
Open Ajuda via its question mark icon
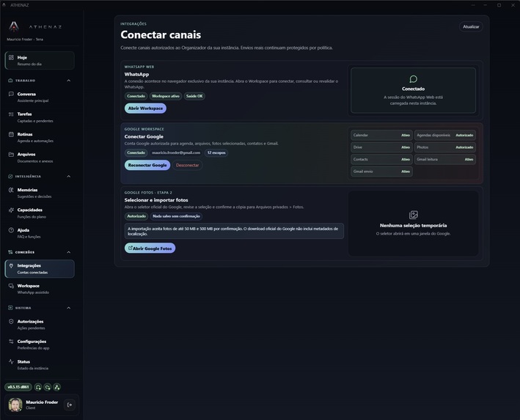tap(11, 230)
